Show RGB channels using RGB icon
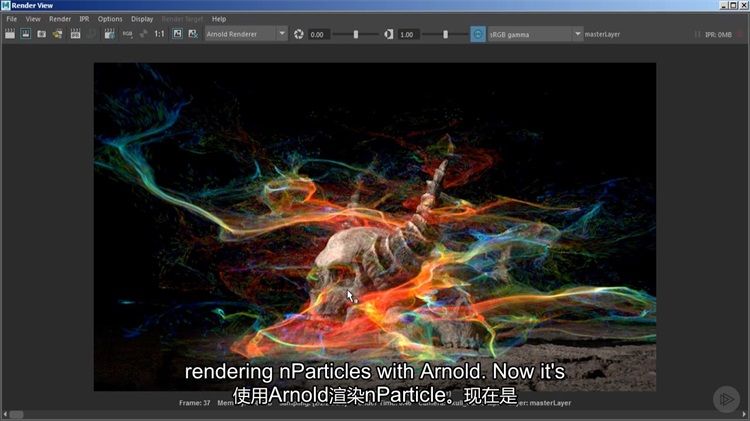The height and width of the screenshot is (421, 750). tap(127, 34)
